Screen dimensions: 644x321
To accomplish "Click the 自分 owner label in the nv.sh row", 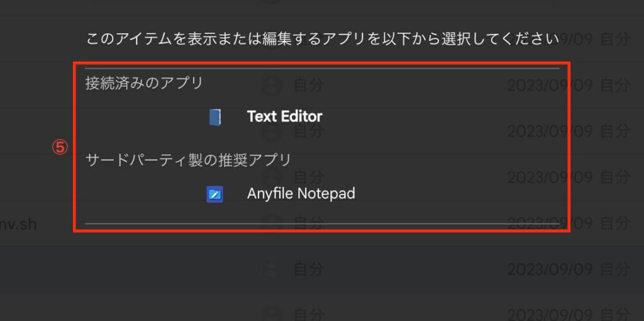I will pos(614,223).
